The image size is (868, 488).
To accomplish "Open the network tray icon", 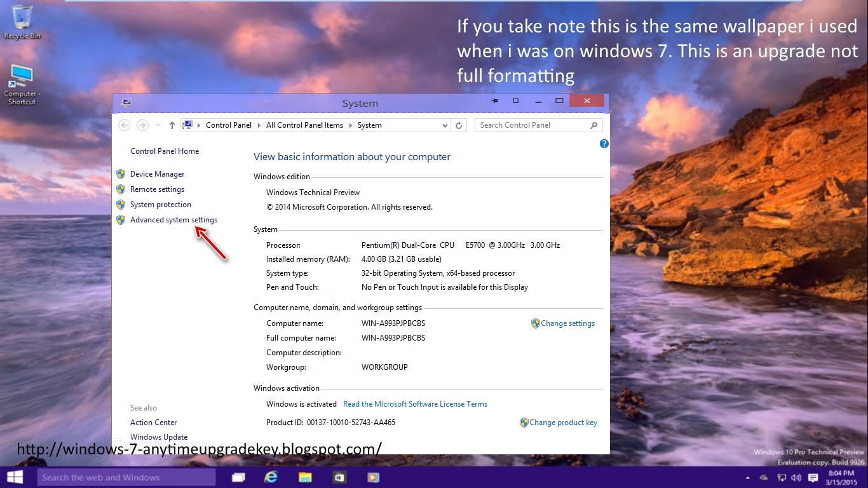I will [x=782, y=477].
